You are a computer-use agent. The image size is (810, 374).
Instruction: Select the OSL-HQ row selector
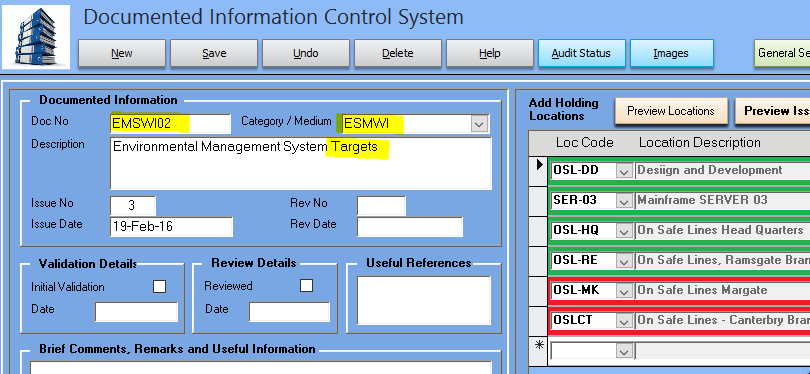[539, 231]
